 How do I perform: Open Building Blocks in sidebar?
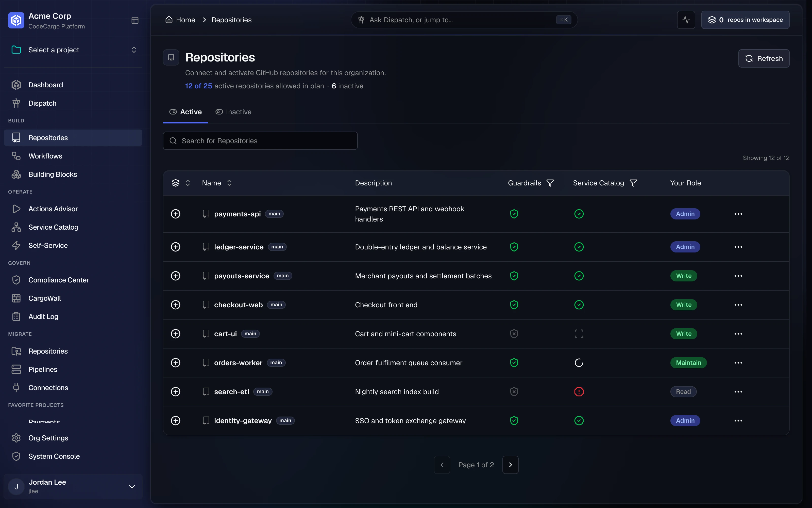click(73, 174)
